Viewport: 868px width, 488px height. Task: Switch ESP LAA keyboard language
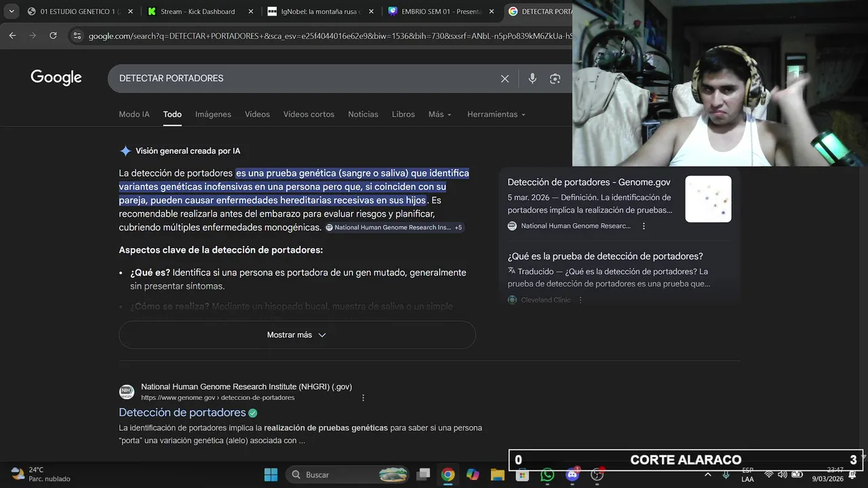coord(747,474)
